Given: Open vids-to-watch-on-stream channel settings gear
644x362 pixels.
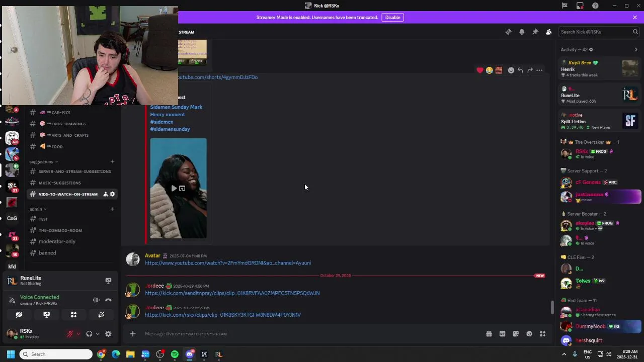Looking at the screenshot, I should [x=112, y=194].
